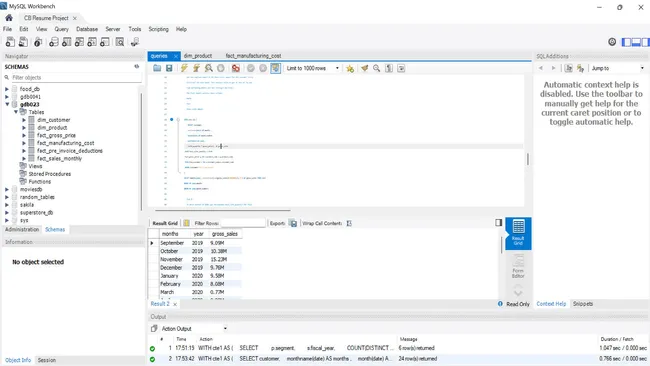The width and height of the screenshot is (650, 366).
Task: Collapse the Tables node
Action: click(x=16, y=112)
